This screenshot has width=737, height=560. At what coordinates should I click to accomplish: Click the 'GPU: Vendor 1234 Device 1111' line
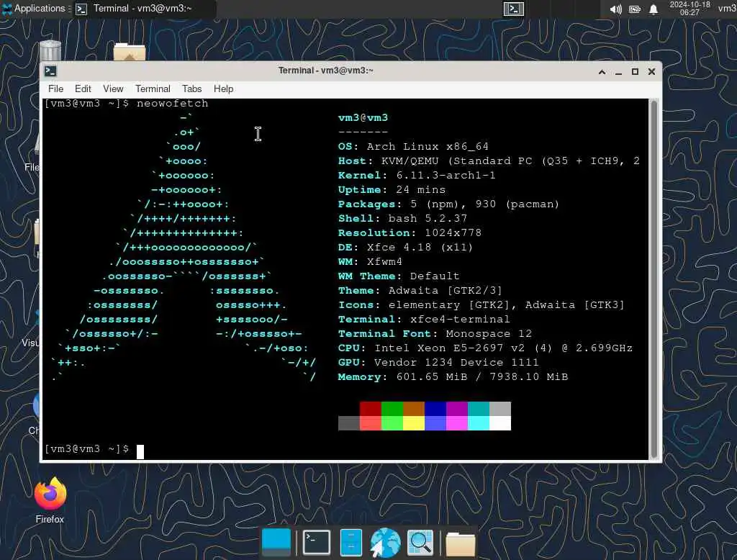(438, 363)
